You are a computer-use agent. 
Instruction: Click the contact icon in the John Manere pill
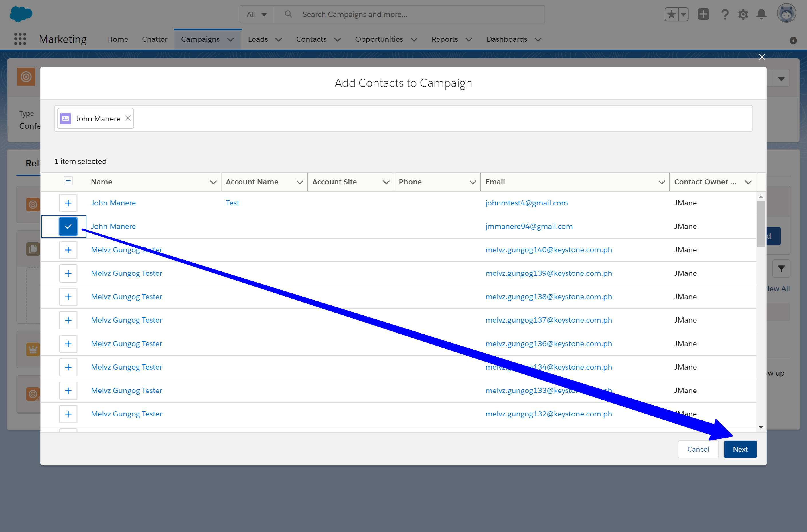[66, 118]
